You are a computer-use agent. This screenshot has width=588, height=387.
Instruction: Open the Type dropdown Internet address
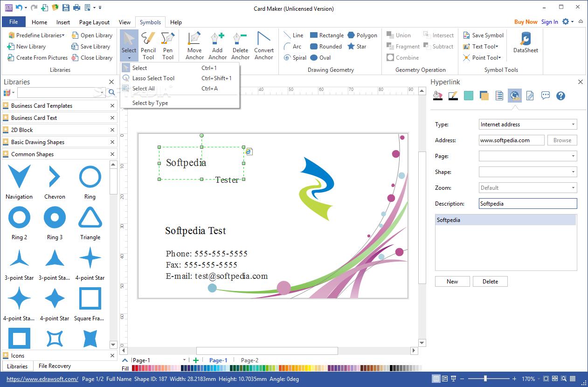pyautogui.click(x=528, y=124)
